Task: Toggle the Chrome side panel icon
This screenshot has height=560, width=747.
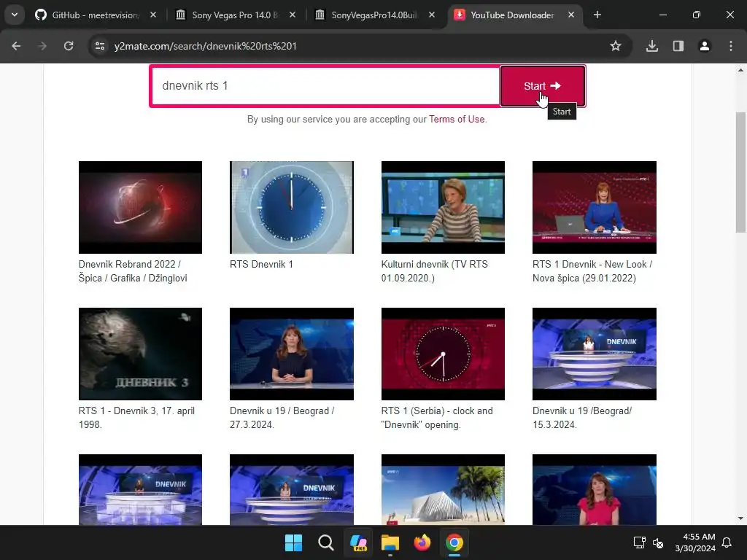Action: 678,46
